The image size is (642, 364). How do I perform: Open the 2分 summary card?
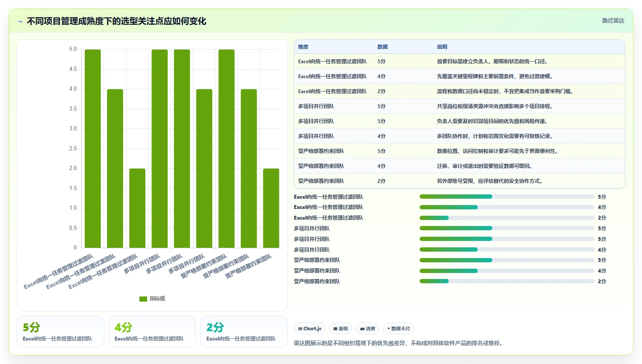[244, 332]
